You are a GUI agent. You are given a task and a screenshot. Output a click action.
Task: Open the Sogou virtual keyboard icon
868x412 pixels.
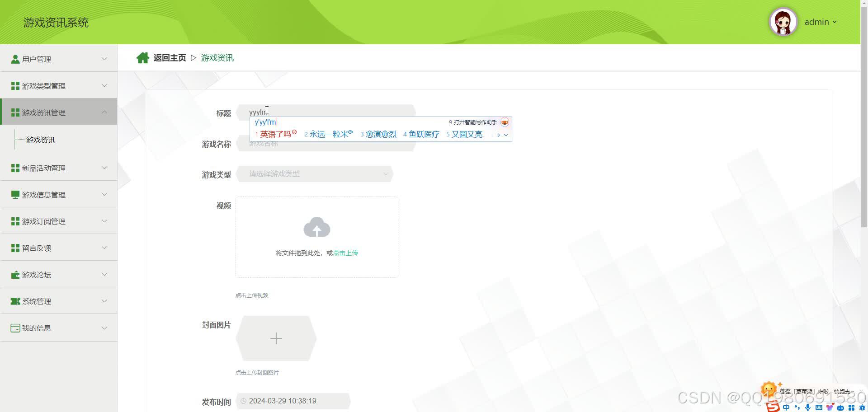pos(818,407)
